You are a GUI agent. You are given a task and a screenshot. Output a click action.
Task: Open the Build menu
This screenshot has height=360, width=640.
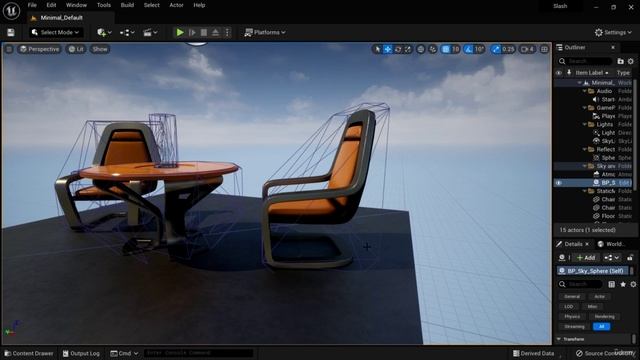point(127,5)
